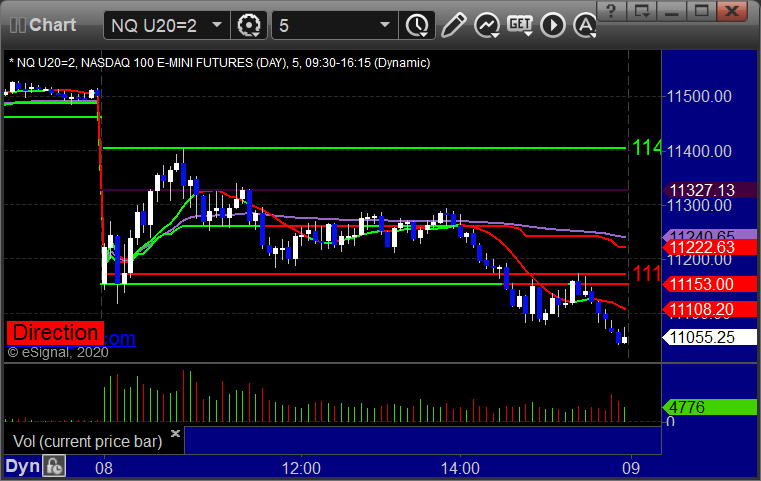761x481 pixels.
Task: Click the red Direction label
Action: (55, 333)
